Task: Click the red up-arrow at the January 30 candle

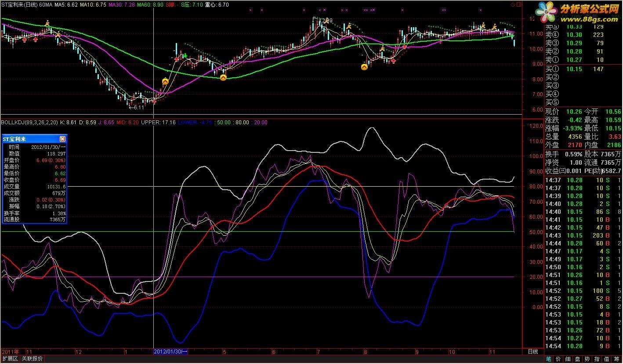Action: point(154,101)
